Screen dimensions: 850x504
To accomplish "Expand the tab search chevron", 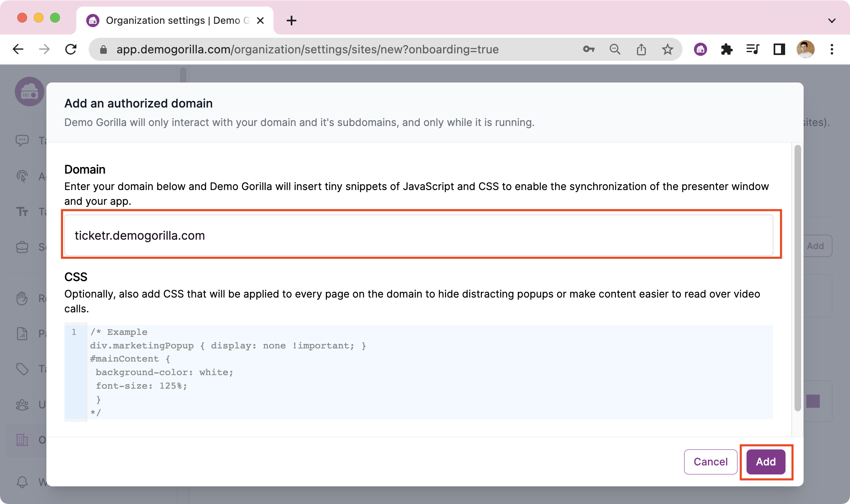I will [832, 21].
